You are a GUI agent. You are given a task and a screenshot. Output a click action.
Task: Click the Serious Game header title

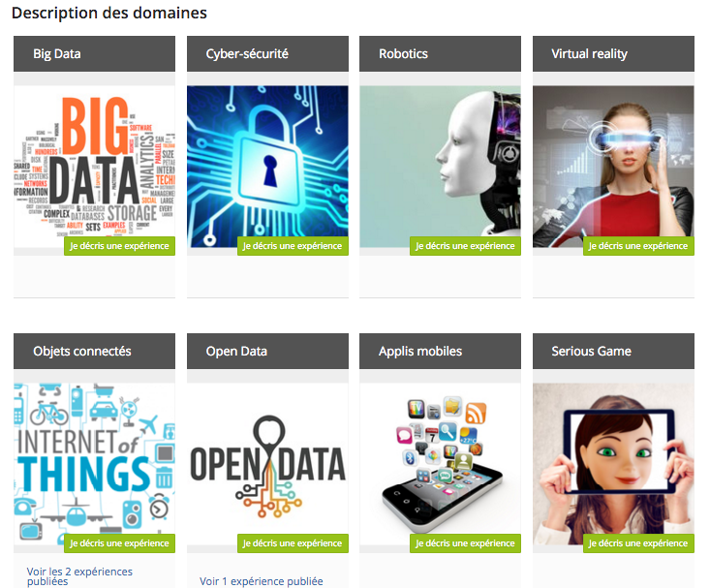tap(592, 351)
